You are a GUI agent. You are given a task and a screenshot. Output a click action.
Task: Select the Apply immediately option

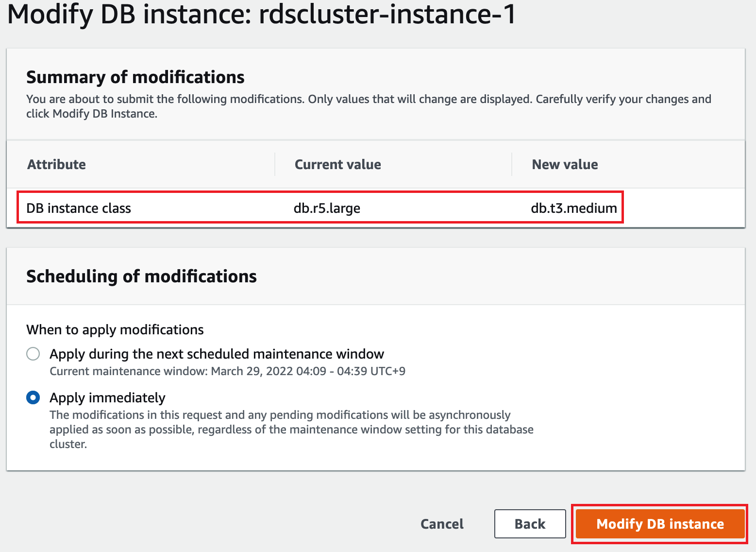pos(33,397)
